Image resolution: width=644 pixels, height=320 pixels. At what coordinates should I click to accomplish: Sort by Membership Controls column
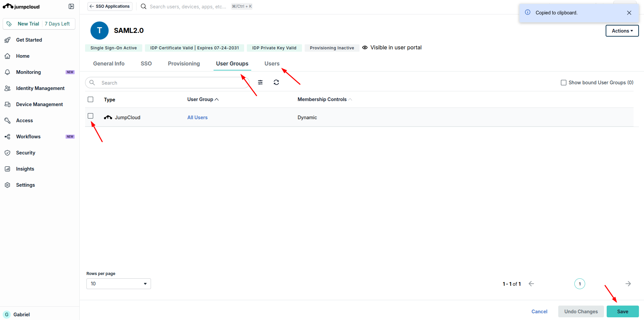[325, 99]
